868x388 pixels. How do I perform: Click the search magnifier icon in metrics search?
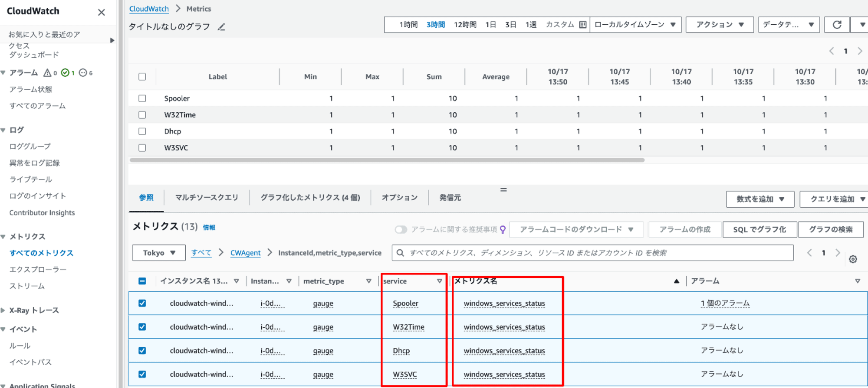coord(400,253)
